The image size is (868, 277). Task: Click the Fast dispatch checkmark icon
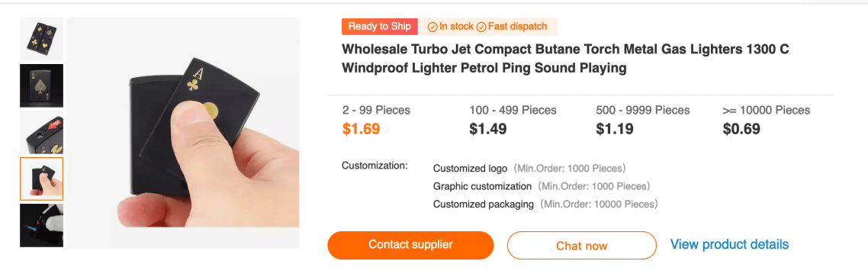481,27
